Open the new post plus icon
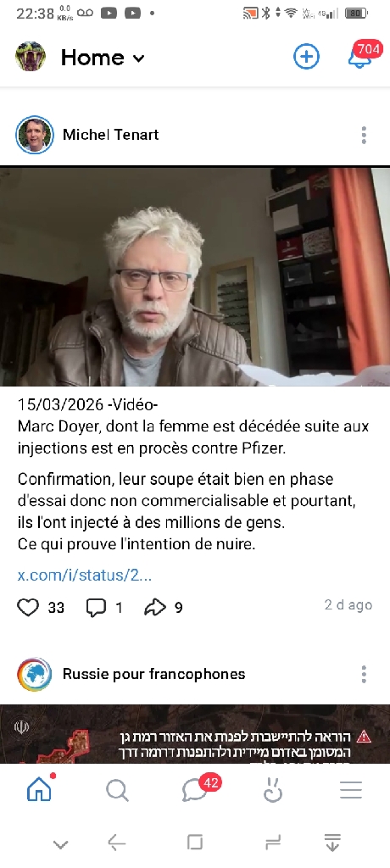This screenshot has width=390, height=868. coord(306,57)
